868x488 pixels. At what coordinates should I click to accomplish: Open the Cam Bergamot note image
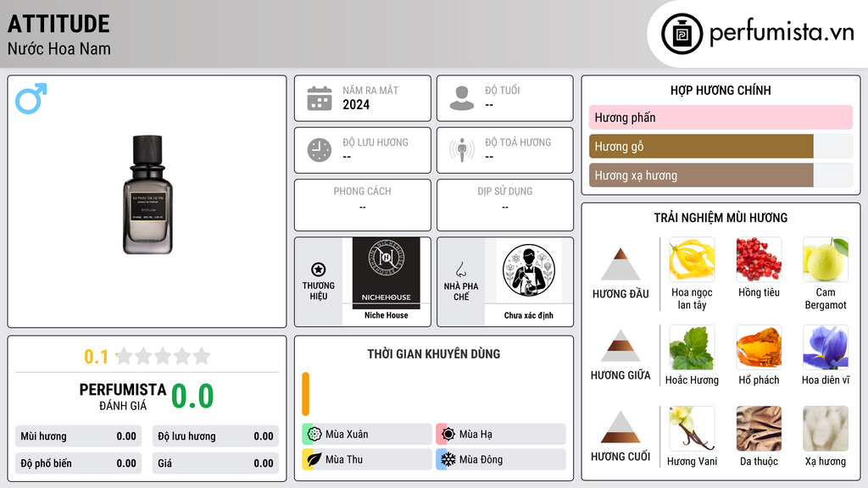[x=826, y=259]
